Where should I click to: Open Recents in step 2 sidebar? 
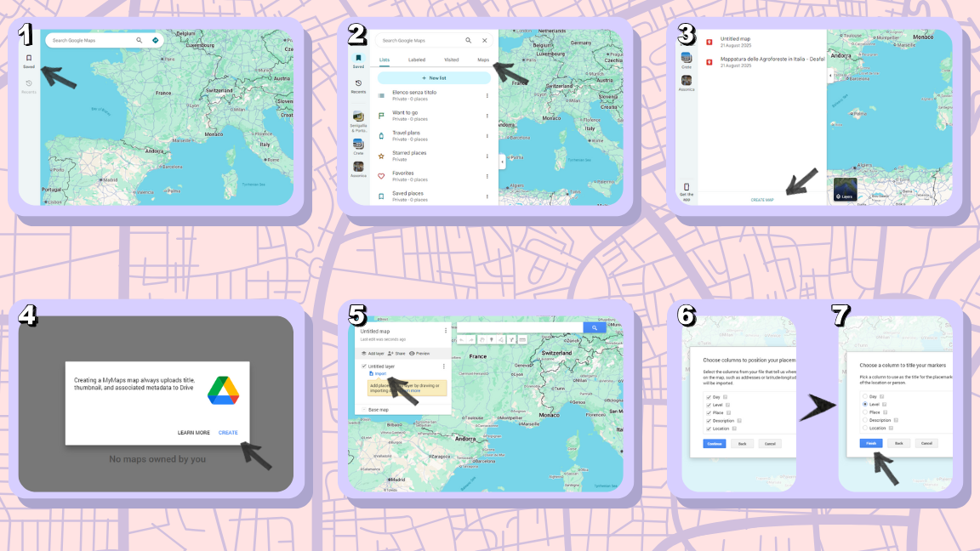coord(358,86)
